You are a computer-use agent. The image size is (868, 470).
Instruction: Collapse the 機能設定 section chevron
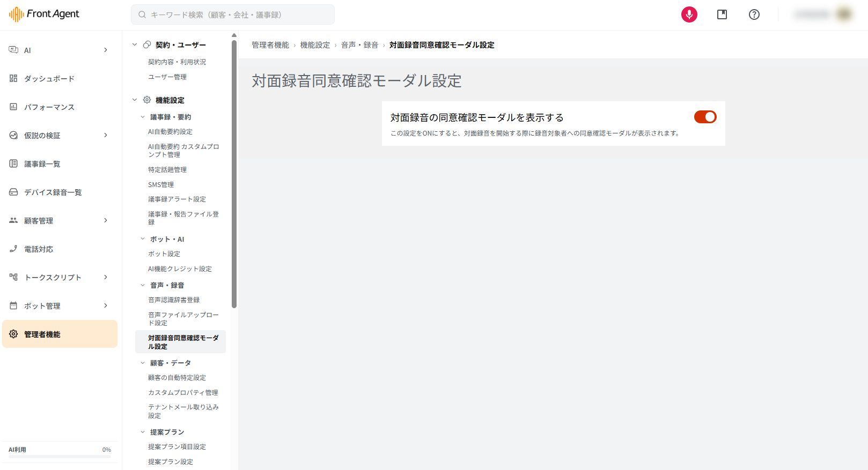[135, 100]
